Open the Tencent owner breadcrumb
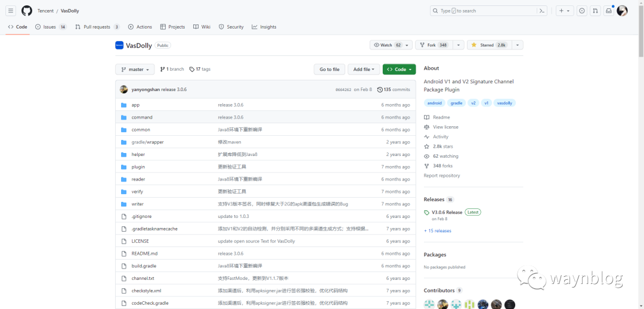Screen dimensions: 644x309 (x=45, y=11)
